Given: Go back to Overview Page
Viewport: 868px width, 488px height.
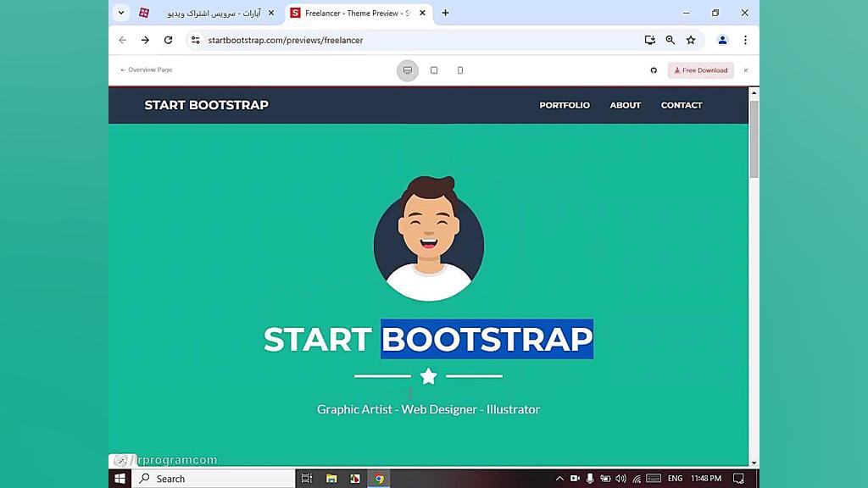Looking at the screenshot, I should tap(147, 69).
